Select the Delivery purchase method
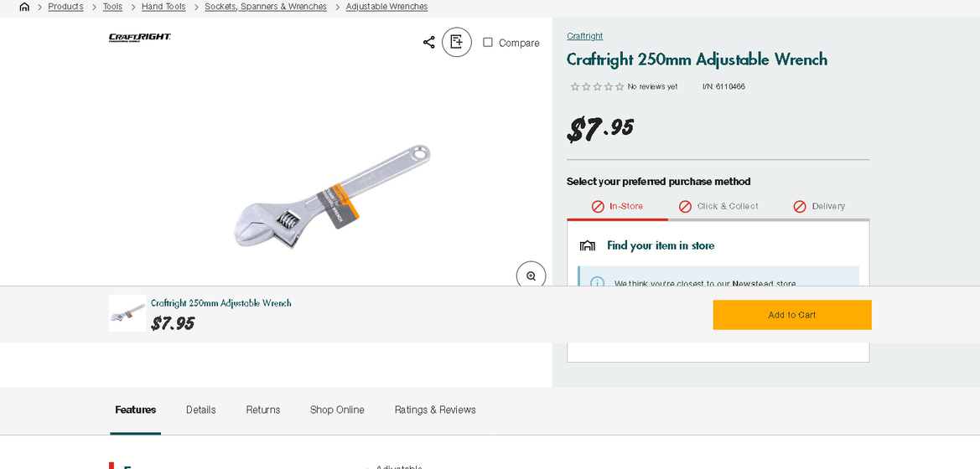980x469 pixels. click(x=819, y=206)
